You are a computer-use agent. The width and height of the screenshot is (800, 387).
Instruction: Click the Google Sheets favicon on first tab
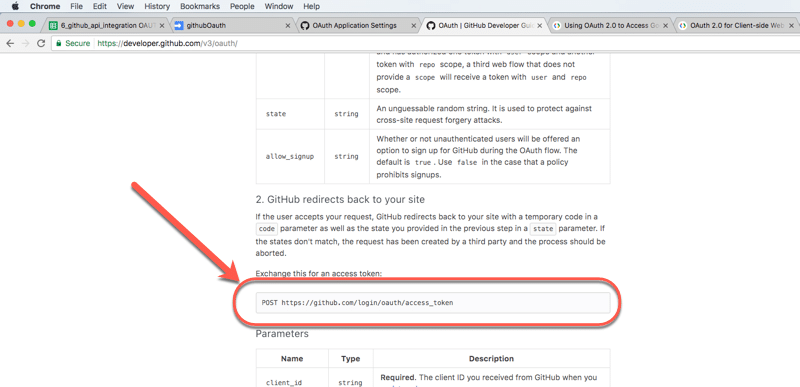pos(53,25)
